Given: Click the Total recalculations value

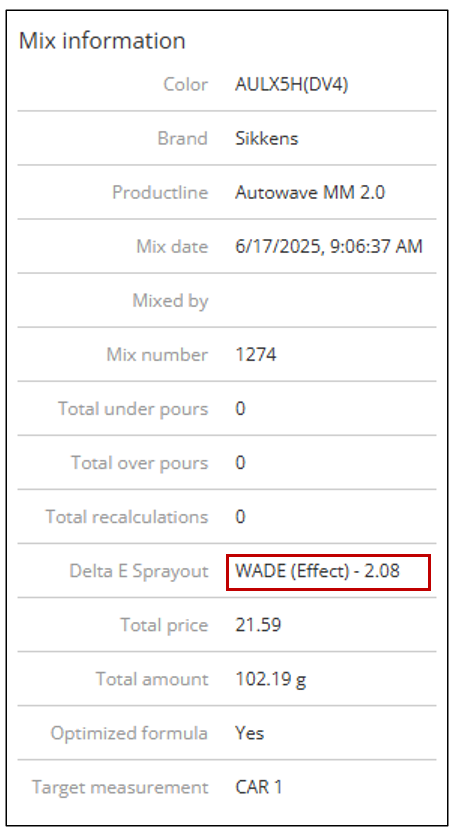Looking at the screenshot, I should (241, 516).
